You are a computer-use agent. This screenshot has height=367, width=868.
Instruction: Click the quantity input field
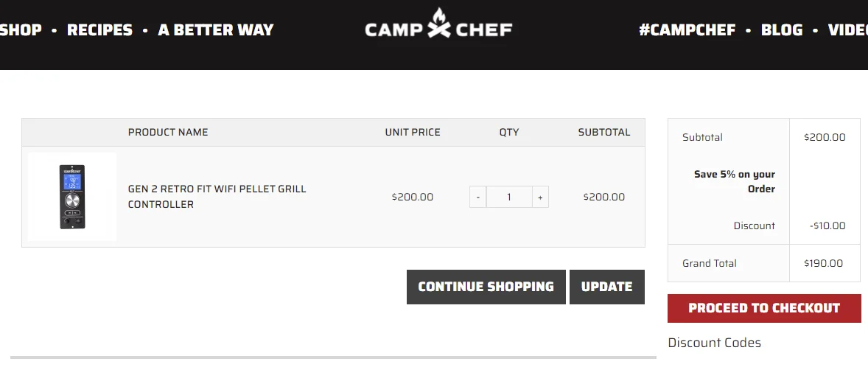coord(509,197)
